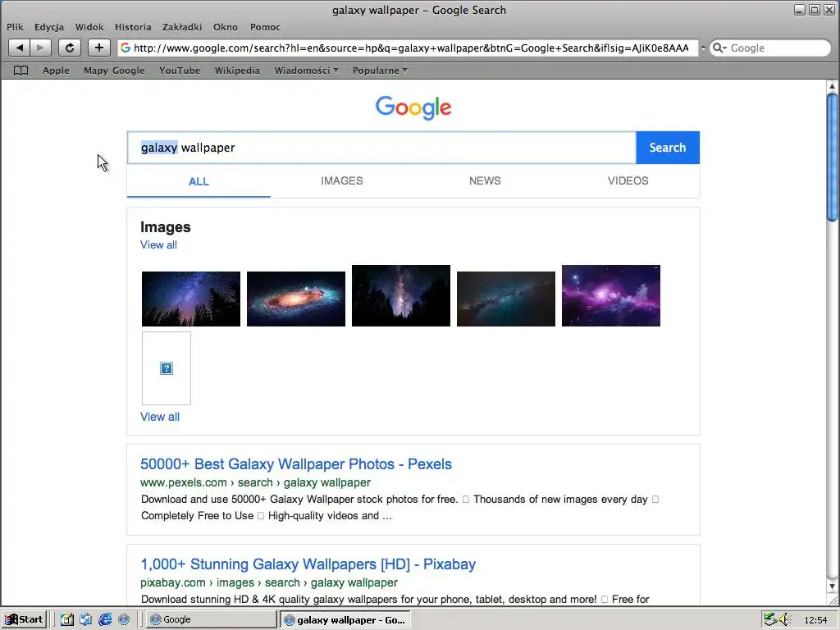This screenshot has width=840, height=630.
Task: Switch to the NEWS tab
Action: click(x=485, y=181)
